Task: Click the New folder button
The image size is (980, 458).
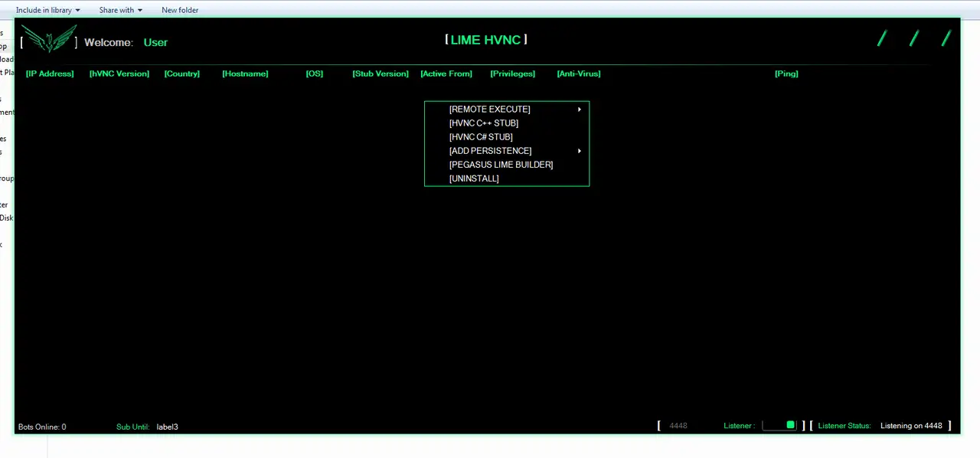Action: 180,10
